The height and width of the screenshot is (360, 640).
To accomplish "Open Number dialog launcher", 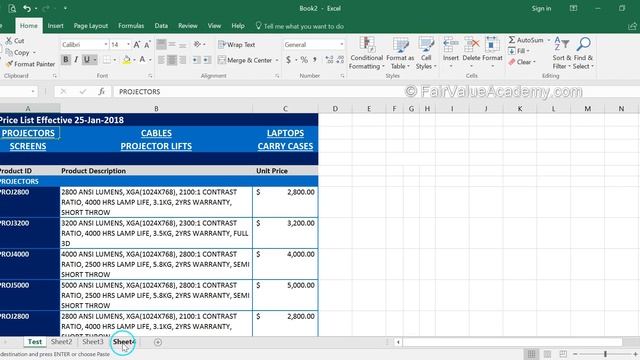I will click(x=342, y=76).
